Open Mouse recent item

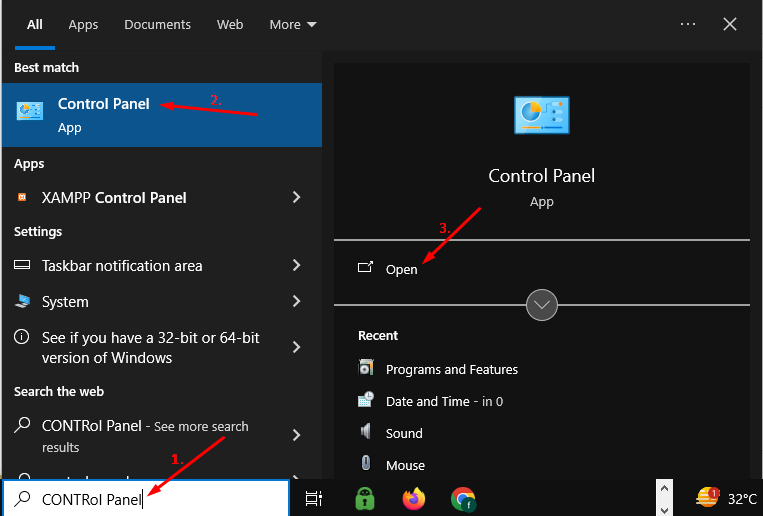pyautogui.click(x=405, y=465)
